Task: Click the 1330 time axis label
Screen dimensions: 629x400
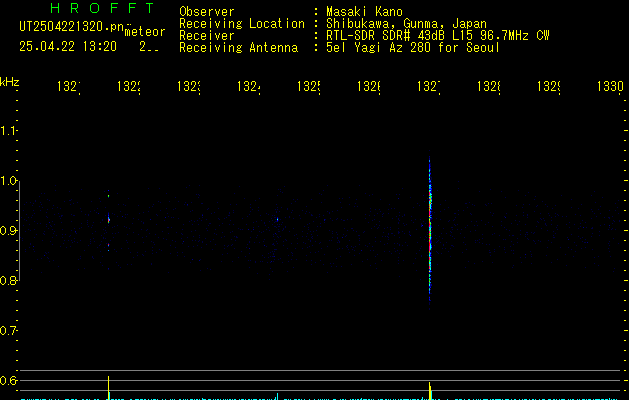Action: 610,86
